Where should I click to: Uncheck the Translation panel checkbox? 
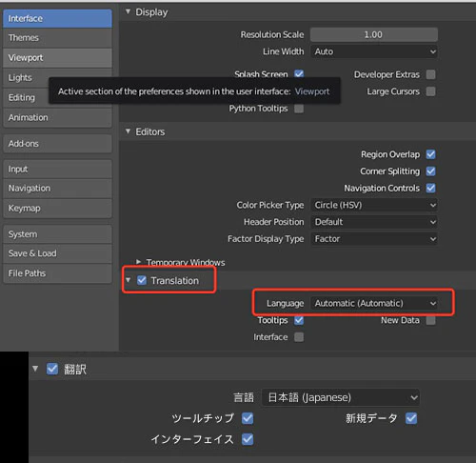[x=142, y=280]
